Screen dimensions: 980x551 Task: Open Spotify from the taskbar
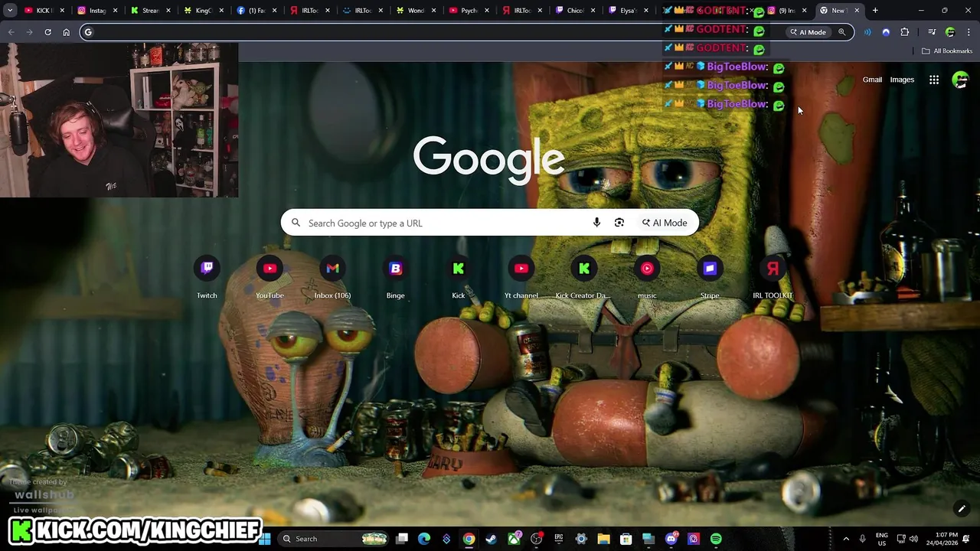716,539
